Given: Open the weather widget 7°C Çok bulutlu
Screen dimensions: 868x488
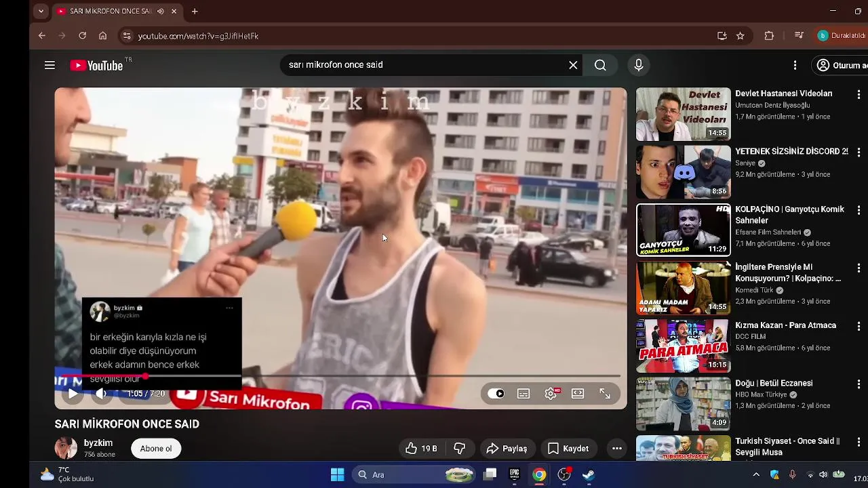Looking at the screenshot, I should [x=67, y=474].
